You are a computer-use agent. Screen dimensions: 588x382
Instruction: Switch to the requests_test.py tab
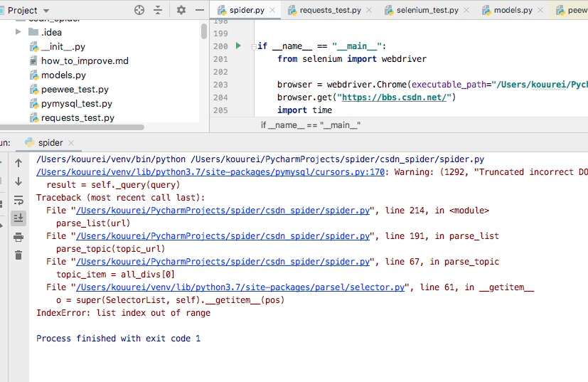pyautogui.click(x=330, y=10)
